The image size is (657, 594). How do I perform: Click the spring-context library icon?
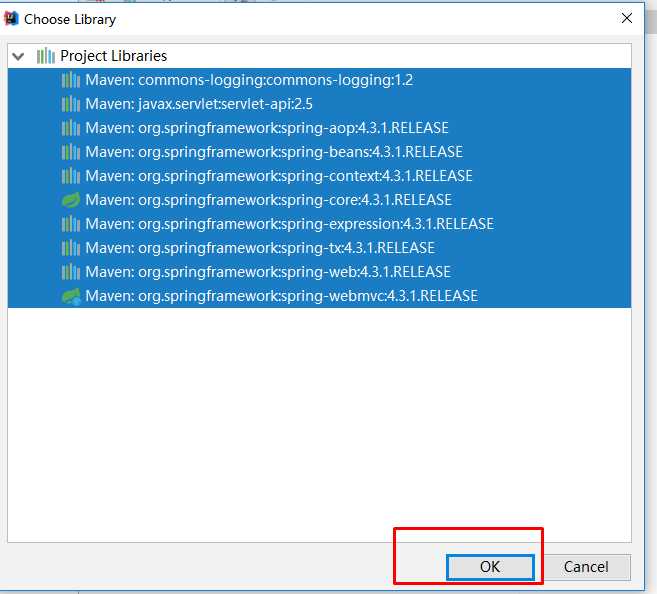click(71, 176)
